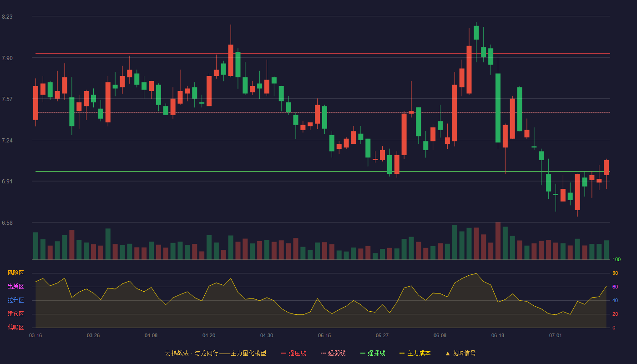Click the 8.23 price axis label

click(7, 17)
